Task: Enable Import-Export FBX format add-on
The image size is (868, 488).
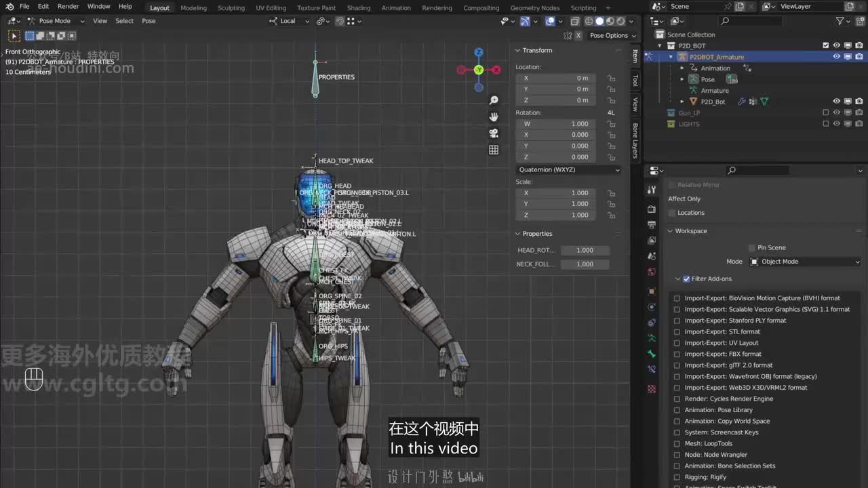Action: click(x=677, y=354)
